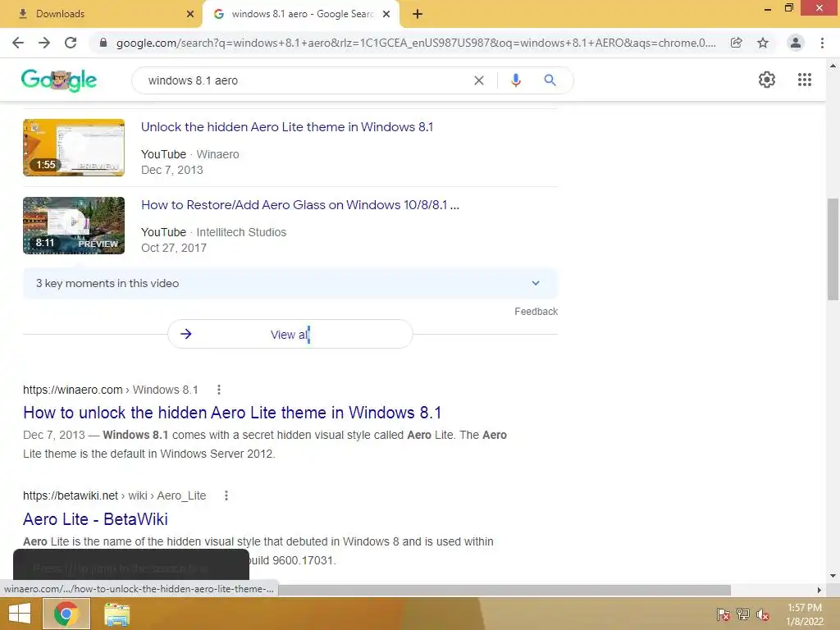Image resolution: width=840 pixels, height=630 pixels.
Task: Click the 1:55 Winaero video thumbnail
Action: [74, 148]
